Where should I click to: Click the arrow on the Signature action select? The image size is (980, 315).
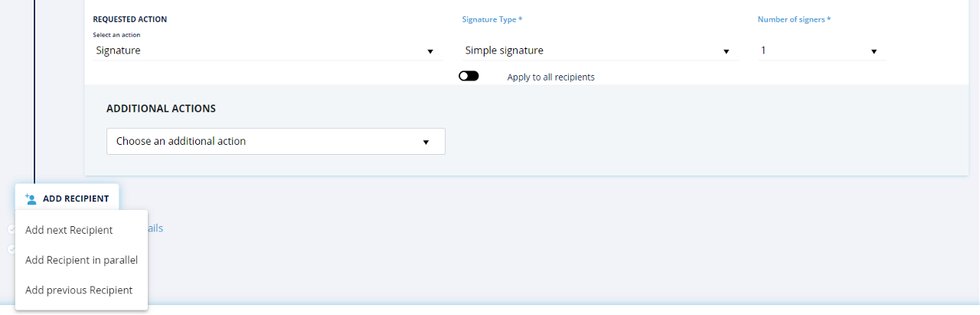(x=430, y=51)
